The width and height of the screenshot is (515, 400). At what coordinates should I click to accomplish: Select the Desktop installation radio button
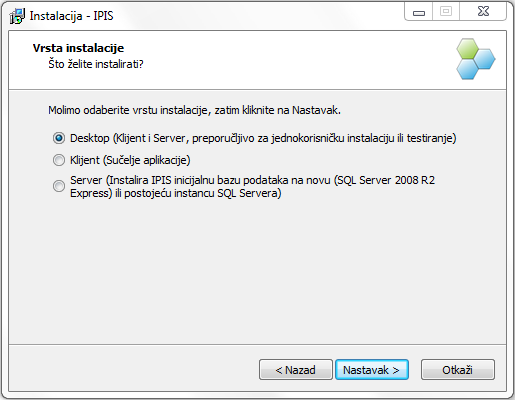pos(59,138)
